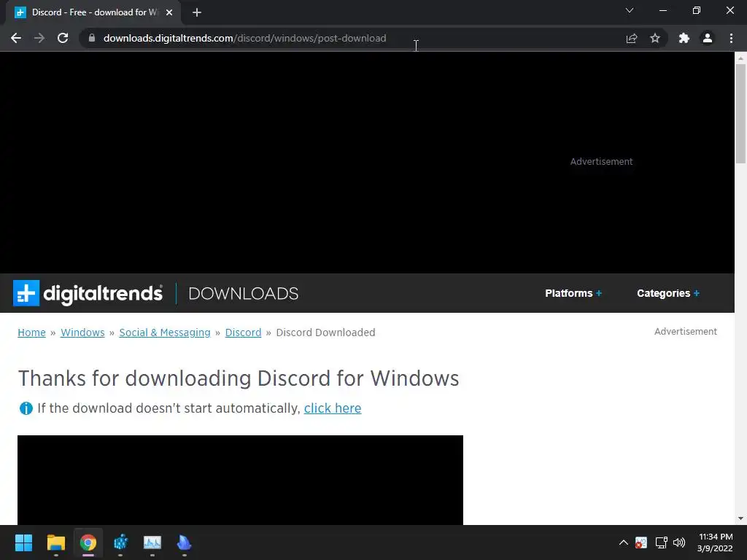Viewport: 747px width, 560px height.
Task: Click the DOWNLOADS header text
Action: pyautogui.click(x=244, y=293)
